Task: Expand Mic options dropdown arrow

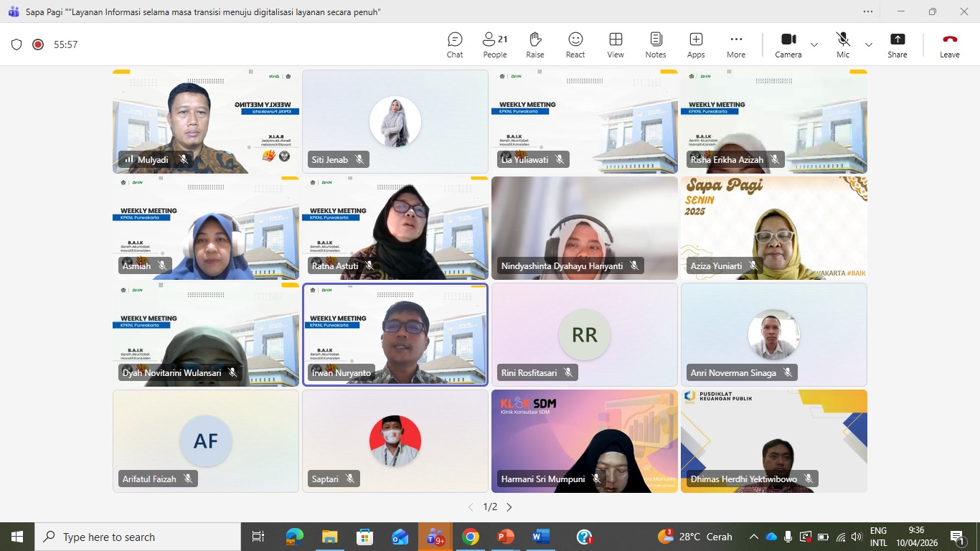Action: tap(869, 44)
